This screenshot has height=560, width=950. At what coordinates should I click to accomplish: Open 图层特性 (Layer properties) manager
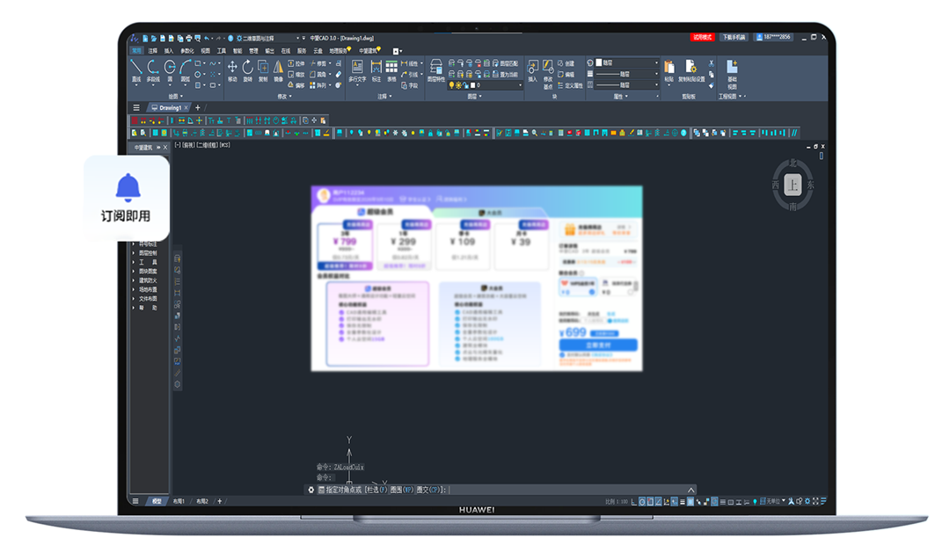(x=435, y=70)
